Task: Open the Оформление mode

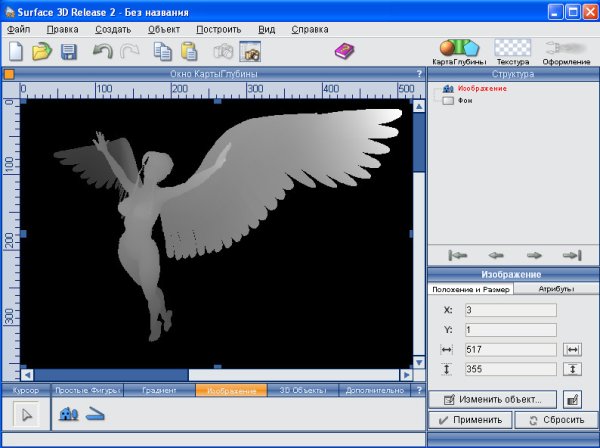Action: click(x=567, y=52)
